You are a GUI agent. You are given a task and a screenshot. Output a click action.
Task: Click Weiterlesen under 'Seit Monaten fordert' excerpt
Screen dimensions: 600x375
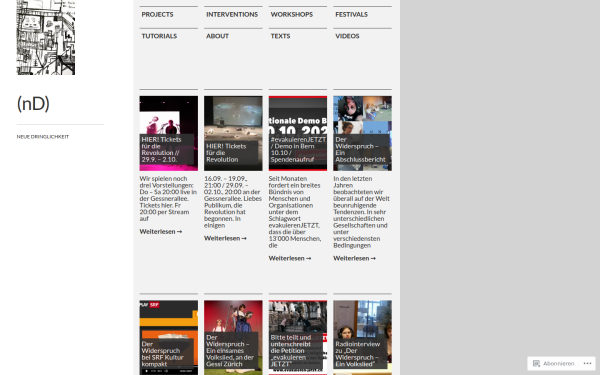(290, 258)
